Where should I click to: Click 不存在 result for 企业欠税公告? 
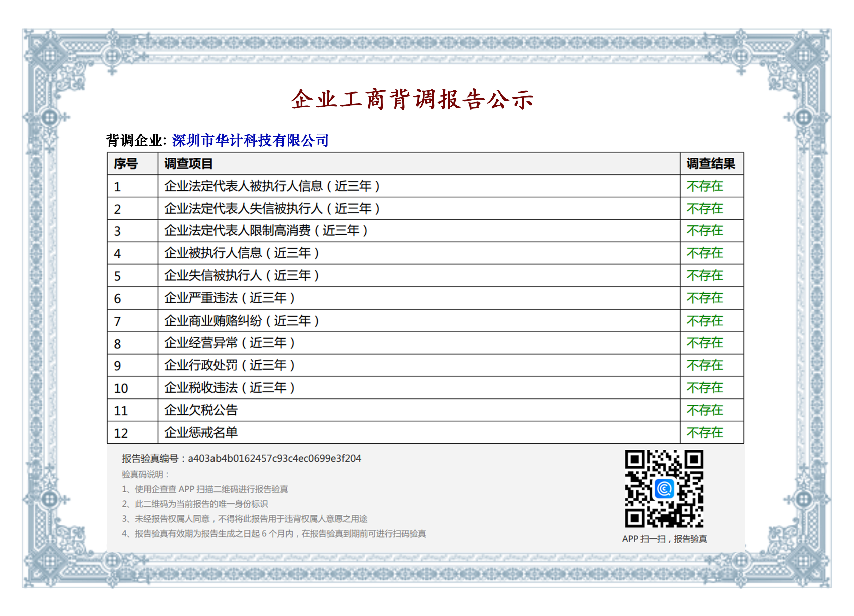coord(705,410)
